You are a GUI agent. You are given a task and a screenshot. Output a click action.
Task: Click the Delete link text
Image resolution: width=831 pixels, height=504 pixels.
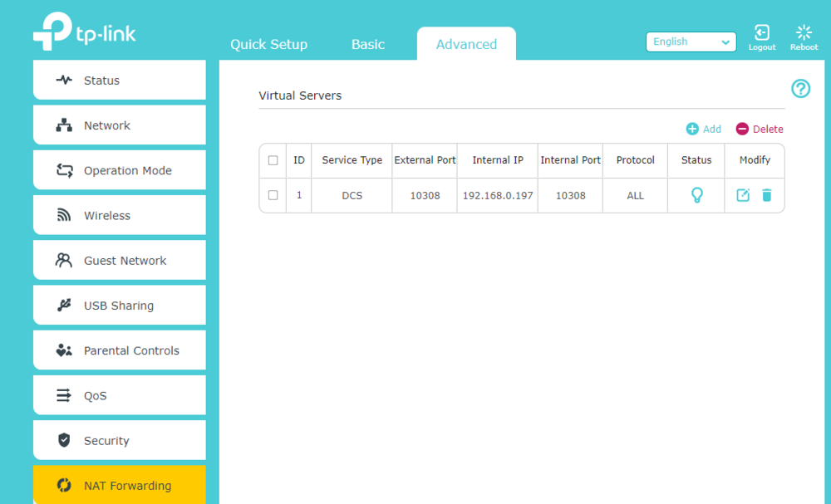click(767, 129)
